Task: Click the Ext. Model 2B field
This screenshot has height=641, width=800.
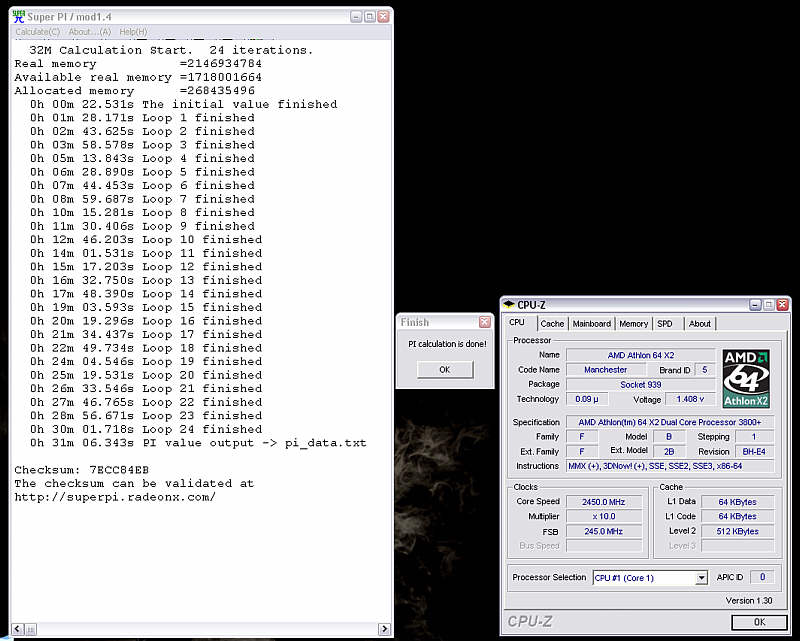Action: click(668, 452)
